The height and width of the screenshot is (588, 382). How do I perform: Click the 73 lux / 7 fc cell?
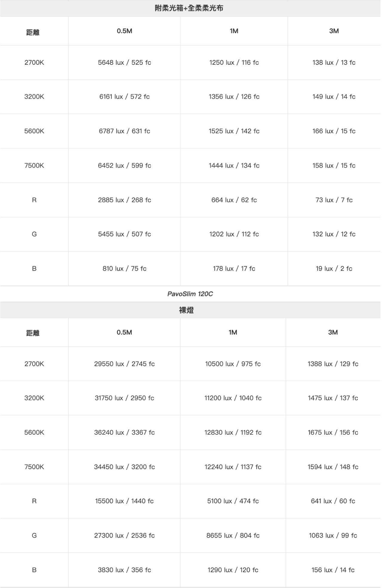[334, 200]
